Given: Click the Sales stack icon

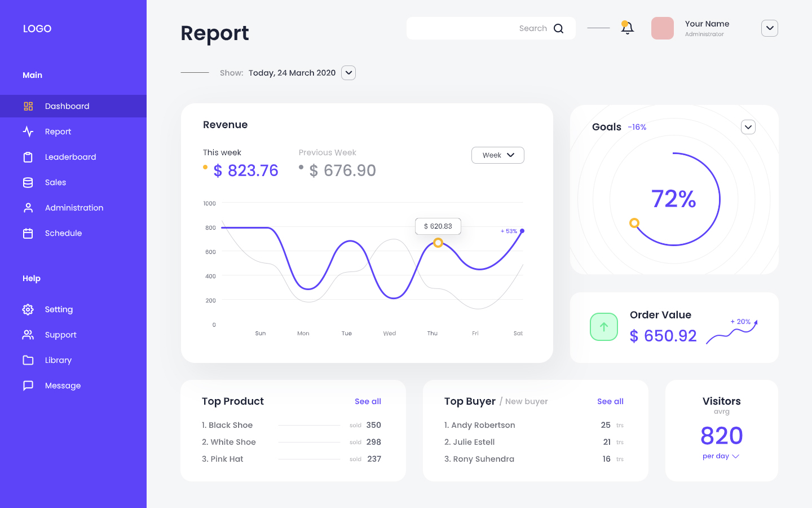Looking at the screenshot, I should coord(28,182).
